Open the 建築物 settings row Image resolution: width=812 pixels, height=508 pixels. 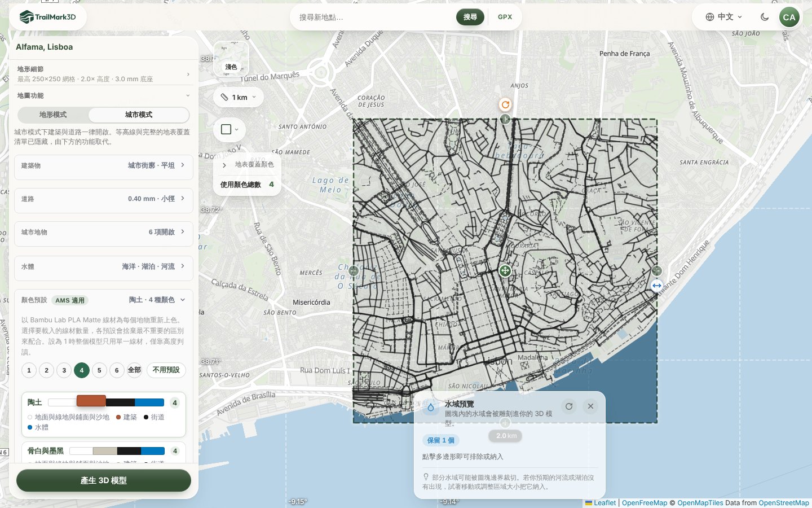tap(104, 167)
